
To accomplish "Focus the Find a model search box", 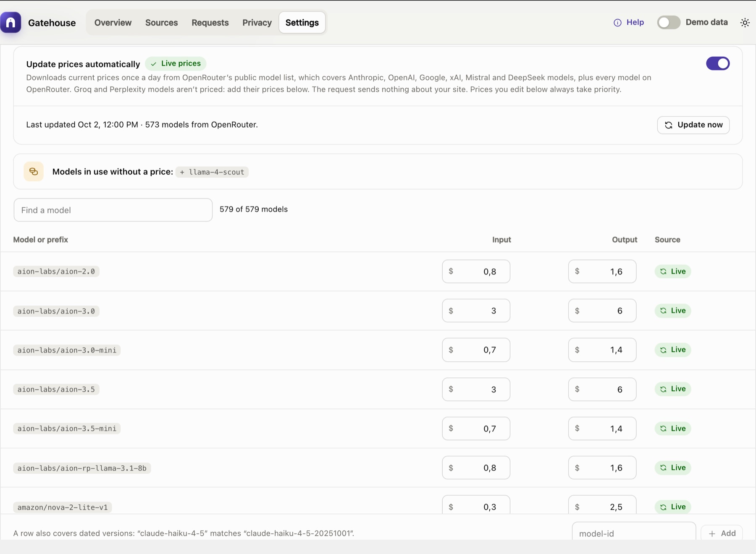I will (x=113, y=210).
